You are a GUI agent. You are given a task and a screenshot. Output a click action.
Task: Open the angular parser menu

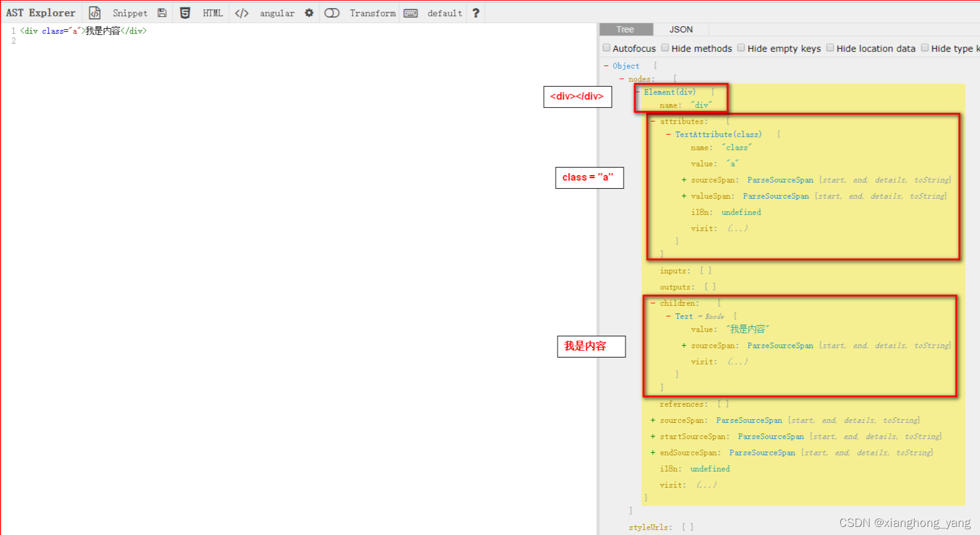[x=277, y=13]
